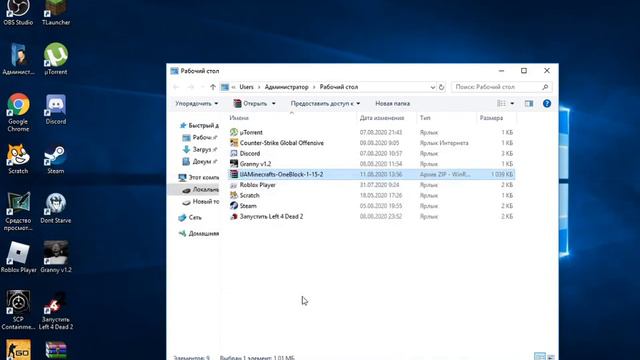Screen dimensions: 640x360
Task: Open TLauncher desktop icon
Action: pyautogui.click(x=56, y=13)
